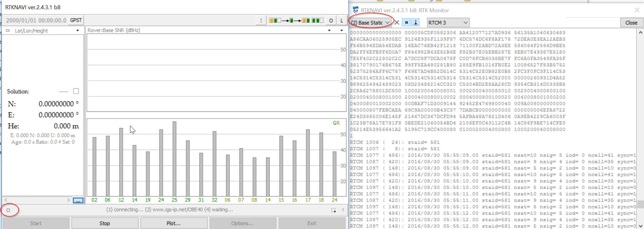
Task: Toggle the Solution status indicator box
Action: coord(76,91)
